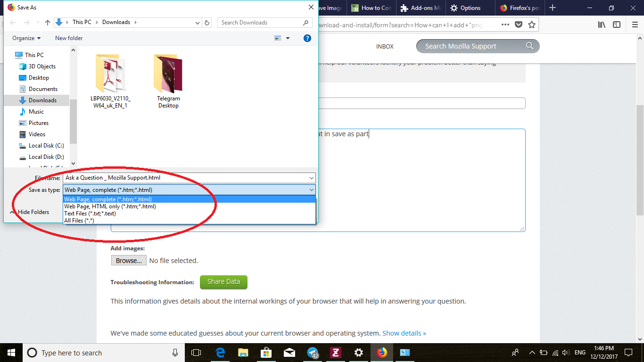The width and height of the screenshot is (644, 362).
Task: Bookmark this page with the star
Action: pos(532,25)
